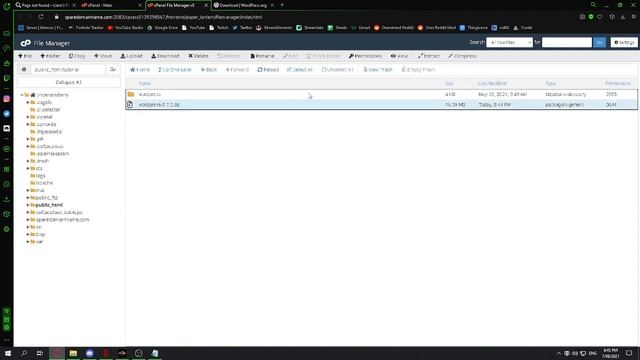This screenshot has width=640, height=360.
Task: Open Permissions for selected file
Action: pos(365,56)
